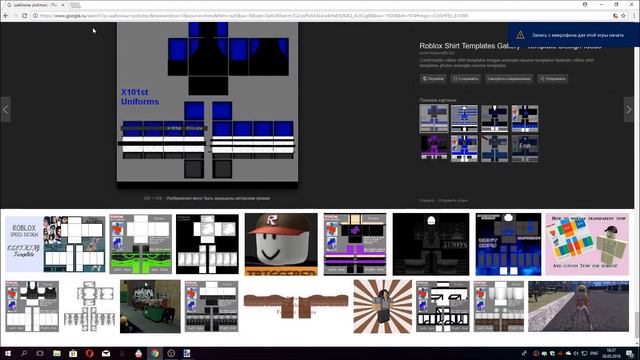The height and width of the screenshot is (360, 640).
Task: Open the Action Center notifications icon
Action: 630,353
